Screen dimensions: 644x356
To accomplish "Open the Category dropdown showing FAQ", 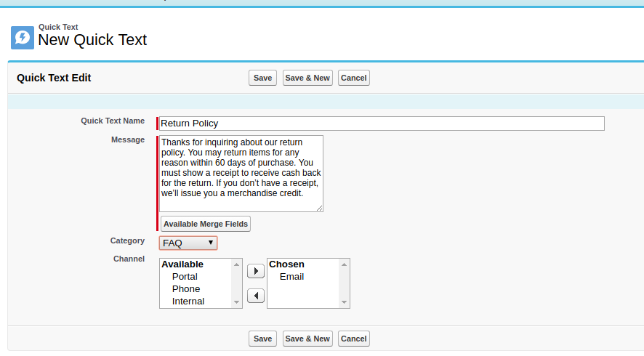I will click(188, 243).
